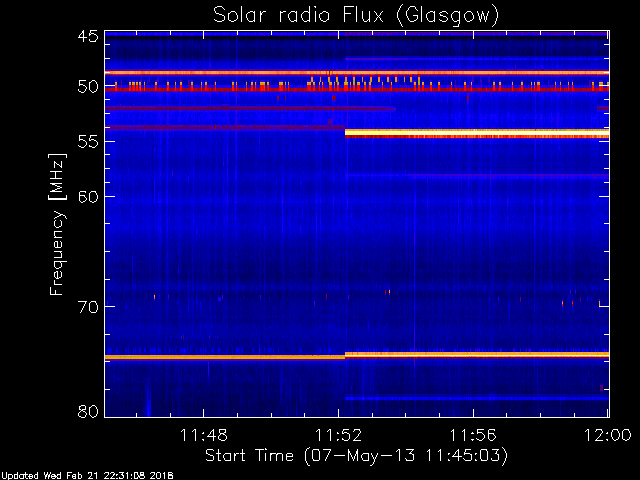Select the 55 frequency tick label
640x480 pixels.
[x=88, y=142]
